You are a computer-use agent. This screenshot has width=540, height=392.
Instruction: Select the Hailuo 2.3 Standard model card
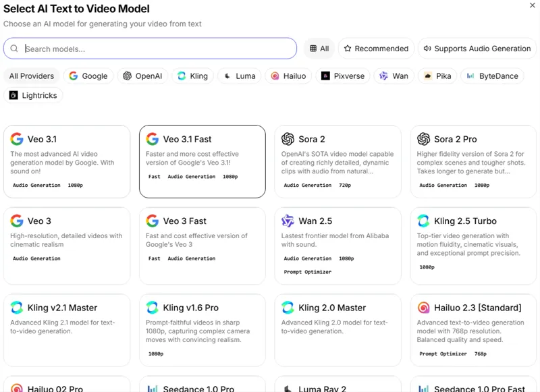click(473, 329)
